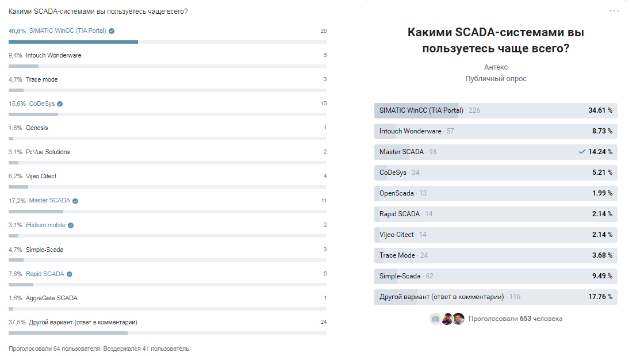Screen dimensions: 644x356
Task: Click 'Антекс' poll author name
Action: (496, 67)
